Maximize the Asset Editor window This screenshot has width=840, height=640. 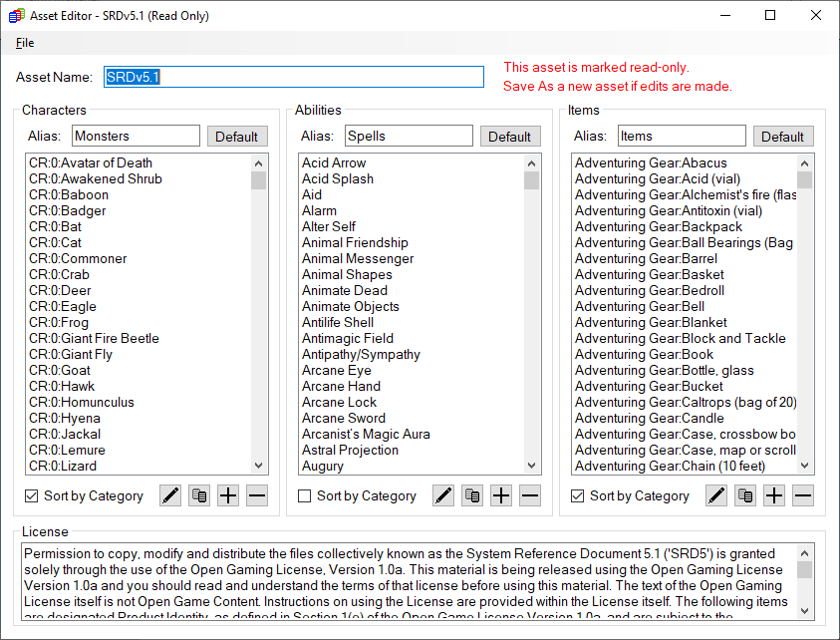click(x=770, y=15)
